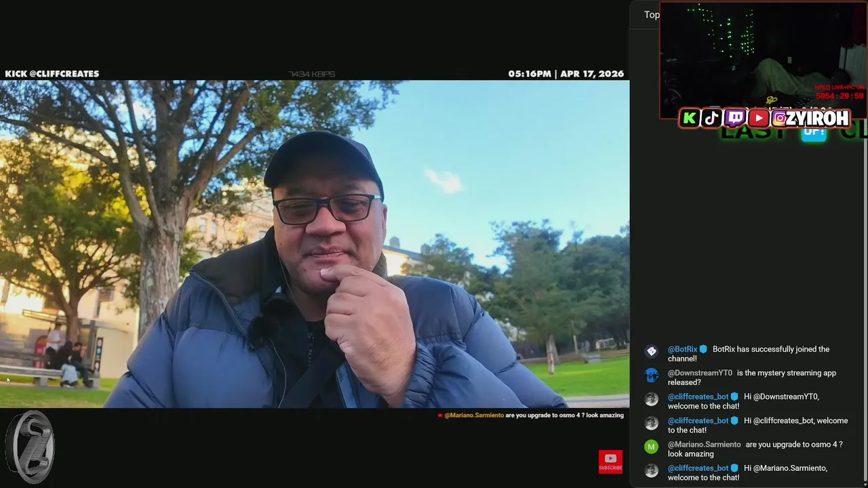Open the green M avatar of Mariano.Sarmiento

(x=652, y=446)
